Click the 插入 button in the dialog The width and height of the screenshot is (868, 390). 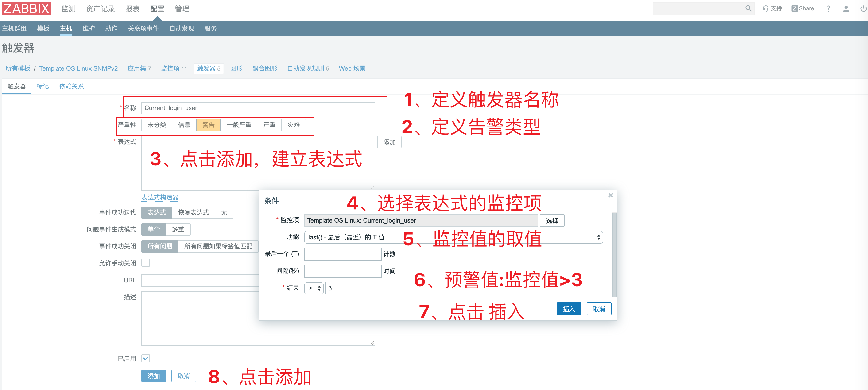pyautogui.click(x=569, y=309)
